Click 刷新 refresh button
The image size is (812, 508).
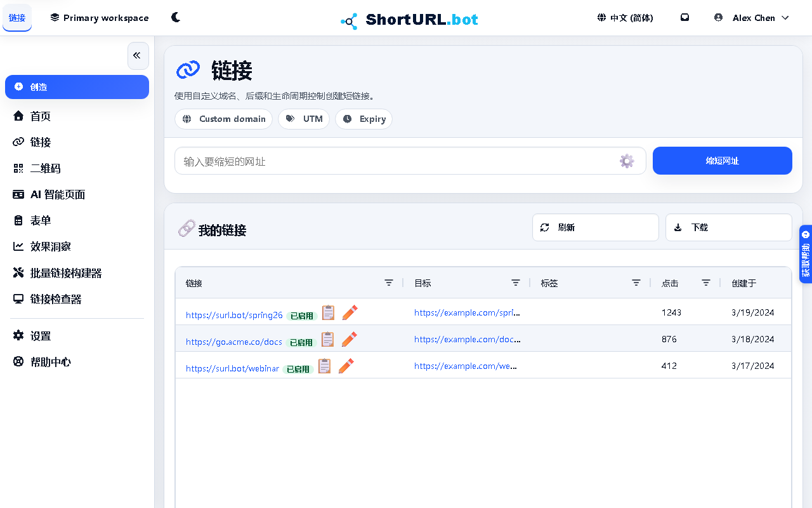pos(596,227)
